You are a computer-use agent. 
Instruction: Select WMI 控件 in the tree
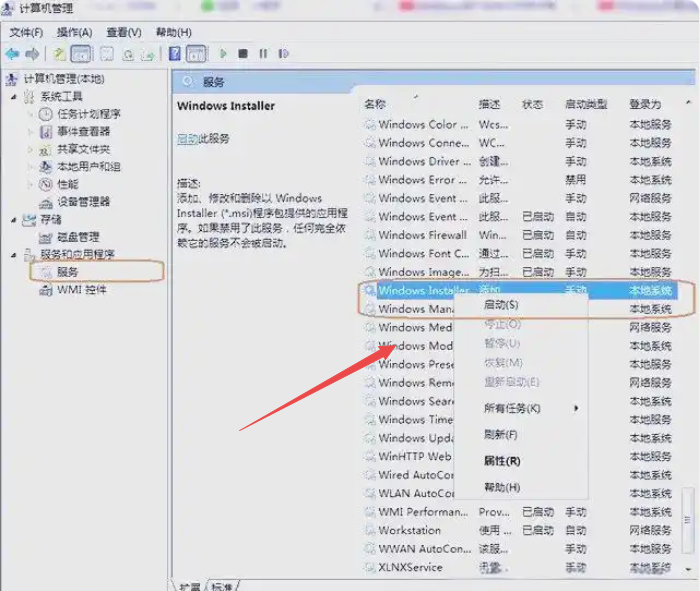click(82, 290)
